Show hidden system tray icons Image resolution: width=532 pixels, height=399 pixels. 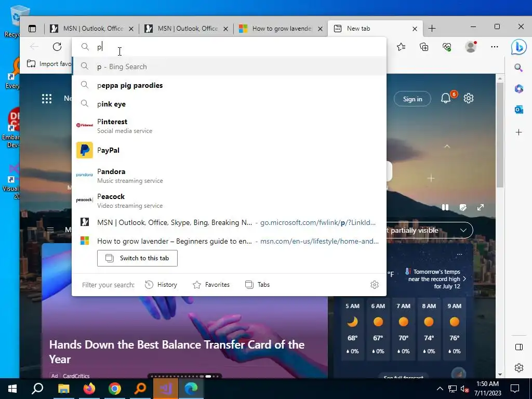[440, 389]
